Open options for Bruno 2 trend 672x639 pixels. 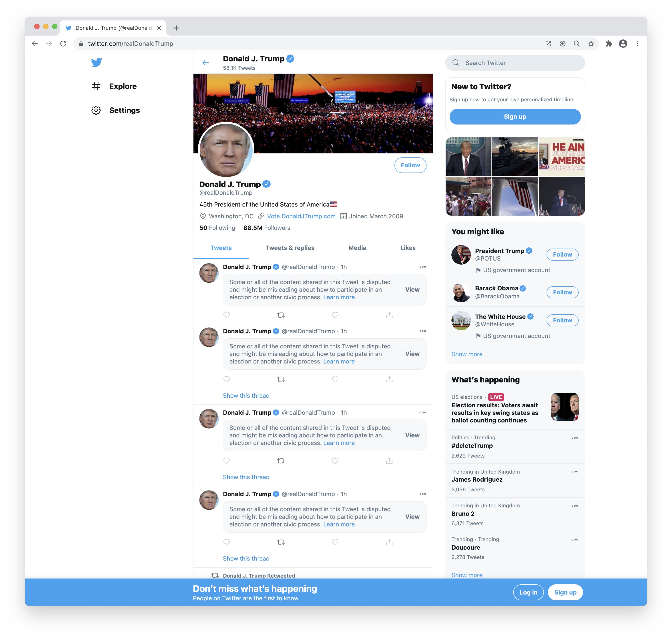pyautogui.click(x=575, y=506)
